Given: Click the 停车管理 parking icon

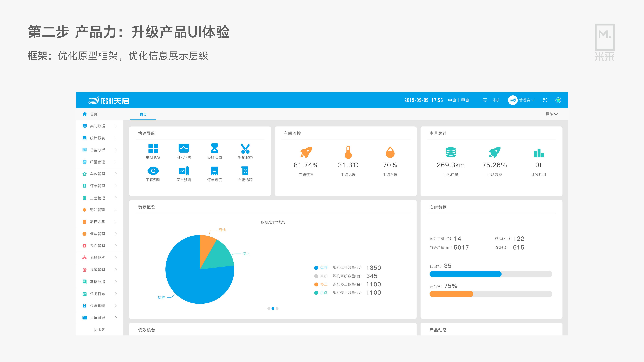Looking at the screenshot, I should point(85,234).
